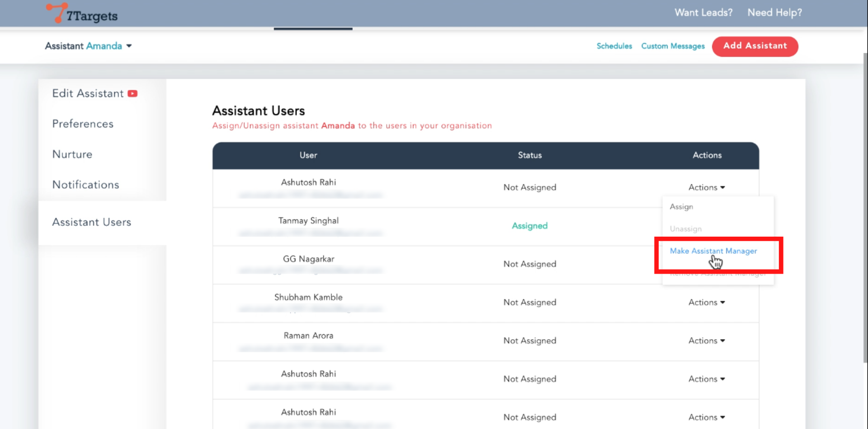Open Actions dropdown for first Ashutosh Rahi row

pyautogui.click(x=706, y=187)
